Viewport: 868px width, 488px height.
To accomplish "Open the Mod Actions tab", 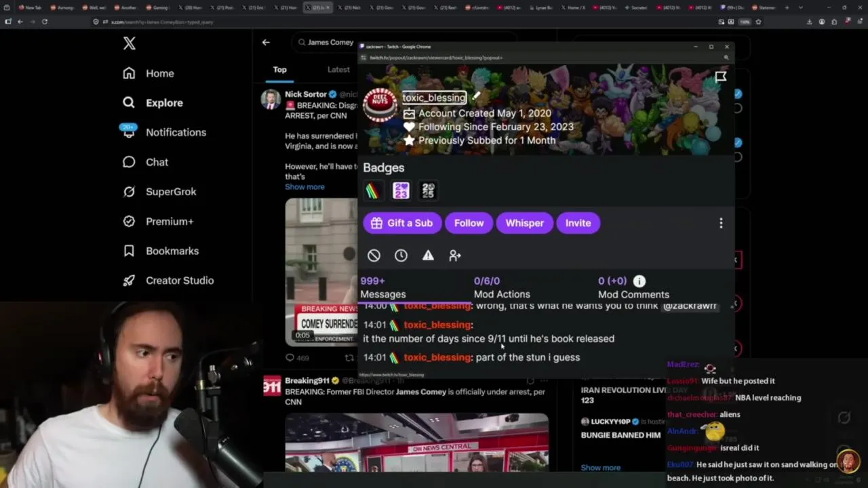I will (x=502, y=287).
